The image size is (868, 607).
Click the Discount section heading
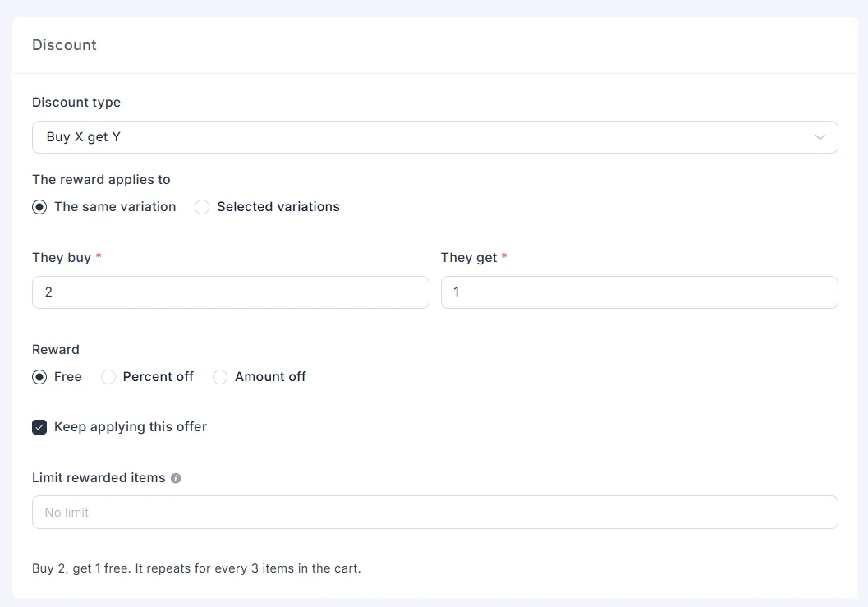pyautogui.click(x=64, y=45)
